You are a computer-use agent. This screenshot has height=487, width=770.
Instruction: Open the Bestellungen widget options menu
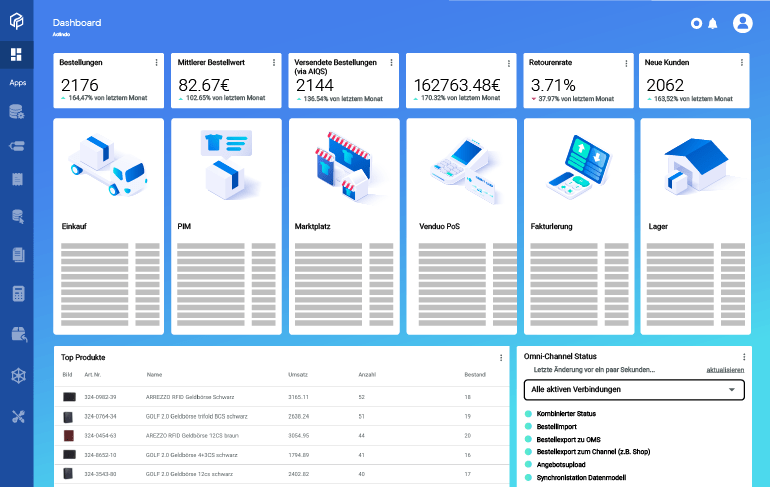coord(156,63)
